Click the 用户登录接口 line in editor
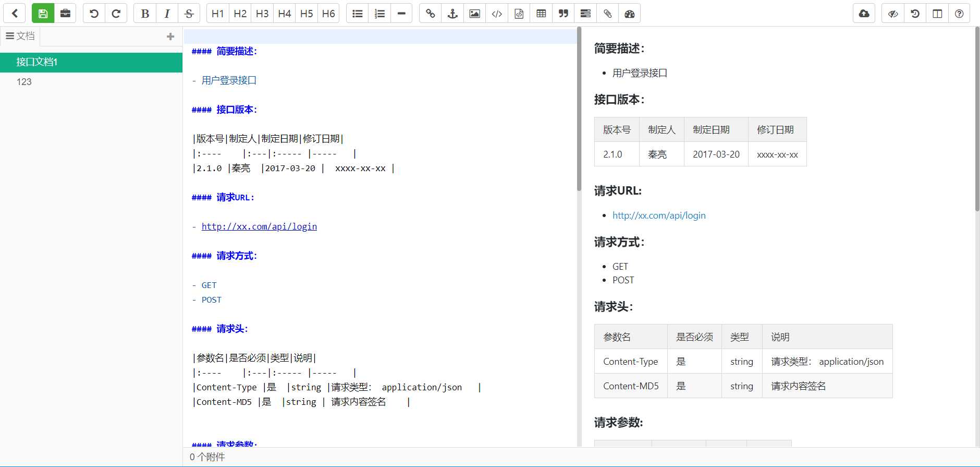Viewport: 980px width, 467px height. click(224, 80)
